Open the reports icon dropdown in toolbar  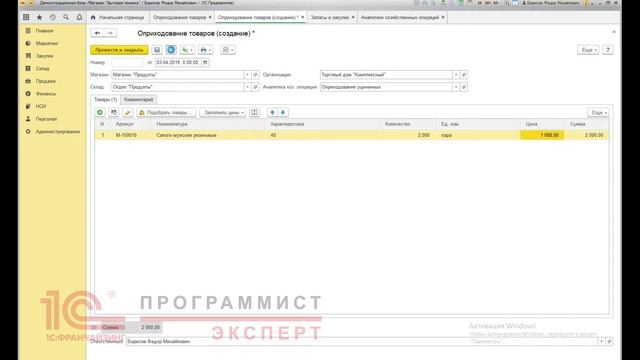(x=227, y=50)
